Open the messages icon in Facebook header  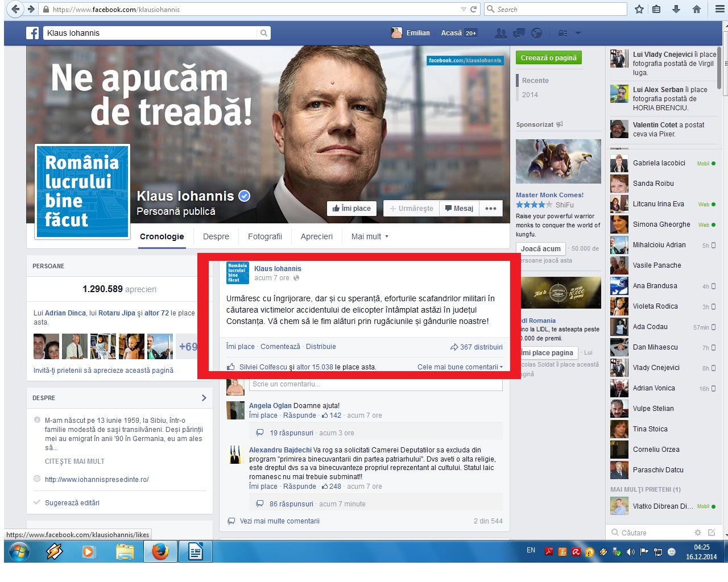click(x=519, y=33)
